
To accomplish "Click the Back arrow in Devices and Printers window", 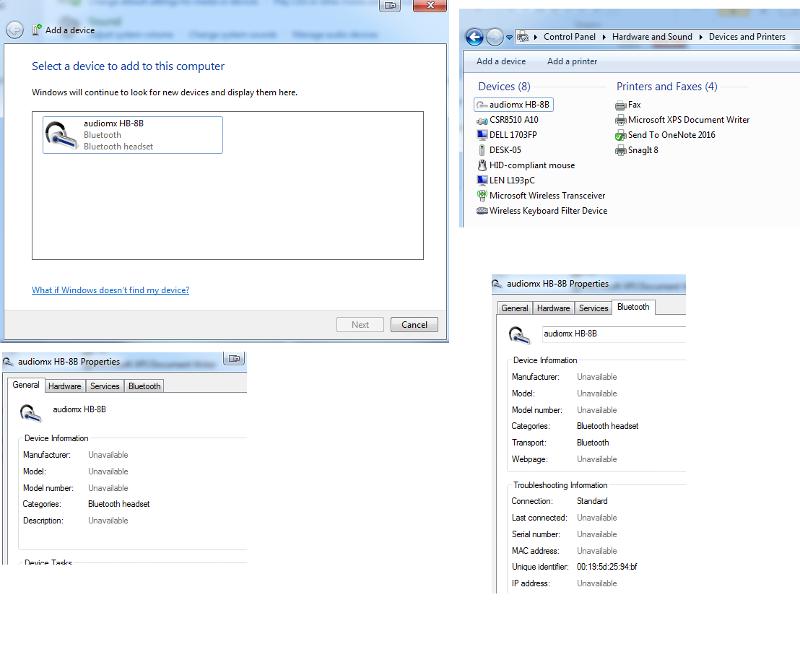I will (x=474, y=37).
